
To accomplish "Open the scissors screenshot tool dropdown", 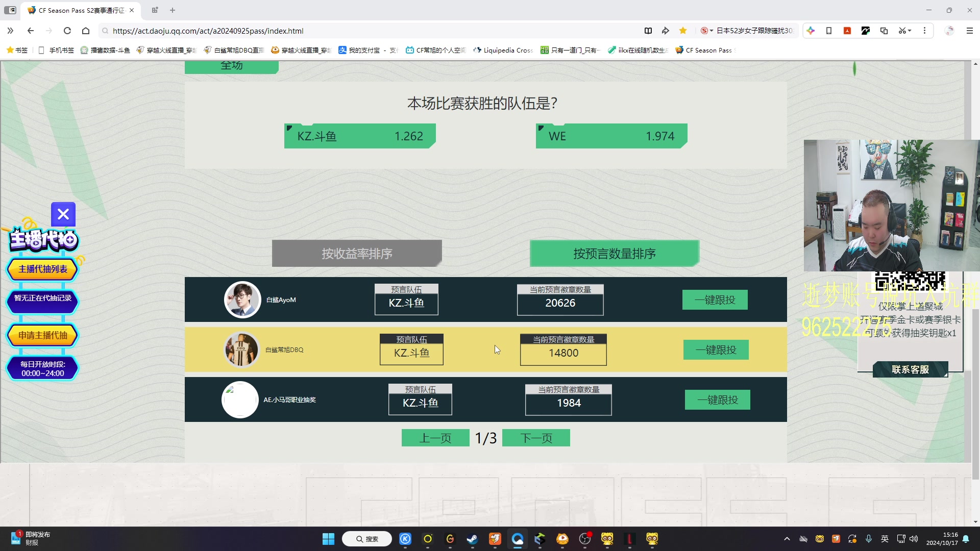I will click(x=905, y=31).
